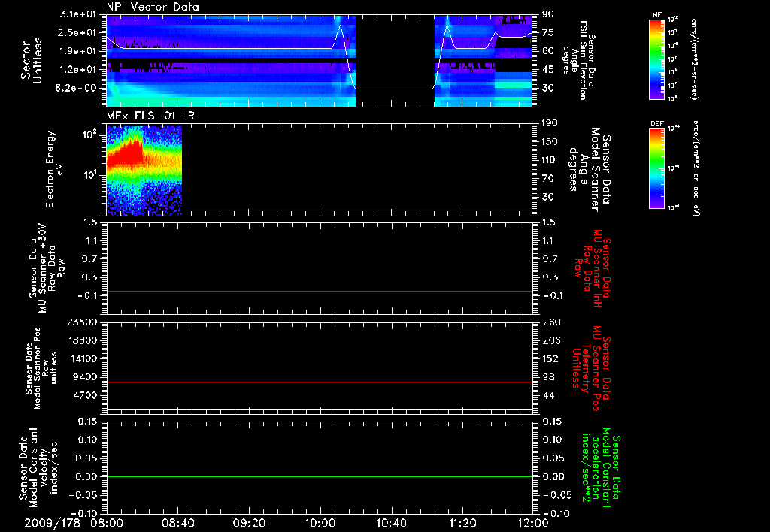
Task: Select the "NPI Vector Data" panel title
Action: (153, 7)
